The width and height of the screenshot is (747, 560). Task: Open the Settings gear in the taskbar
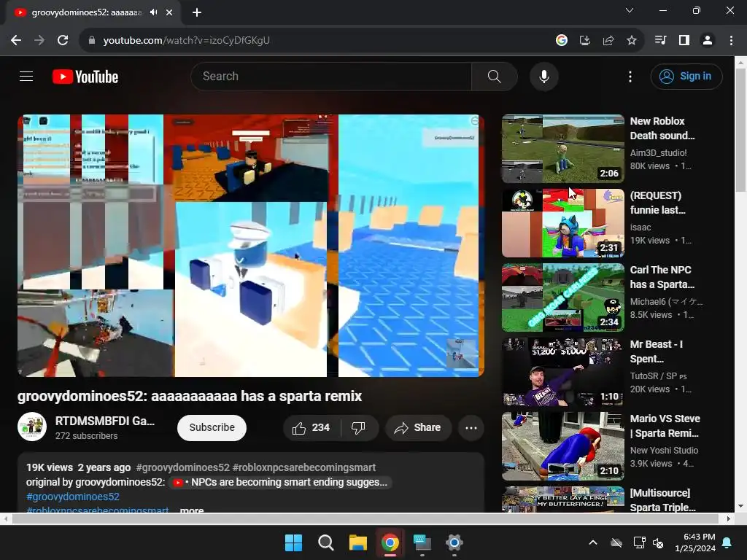point(454,542)
